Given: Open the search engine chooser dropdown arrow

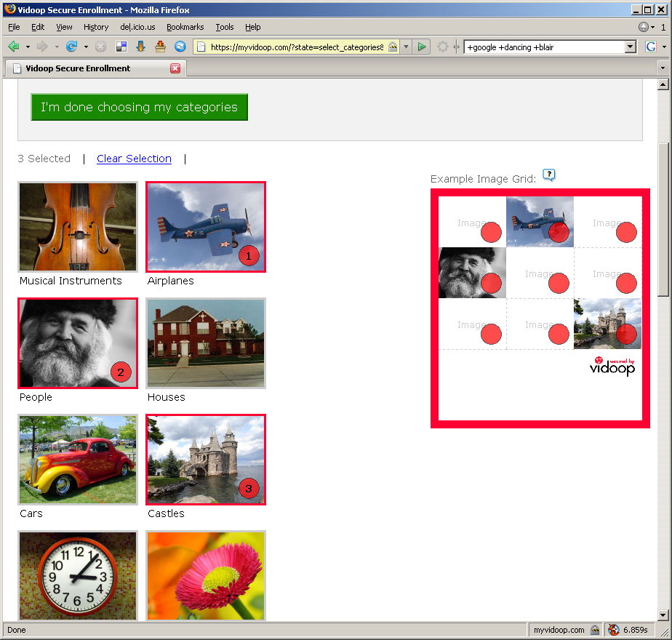Looking at the screenshot, I should pyautogui.click(x=664, y=47).
